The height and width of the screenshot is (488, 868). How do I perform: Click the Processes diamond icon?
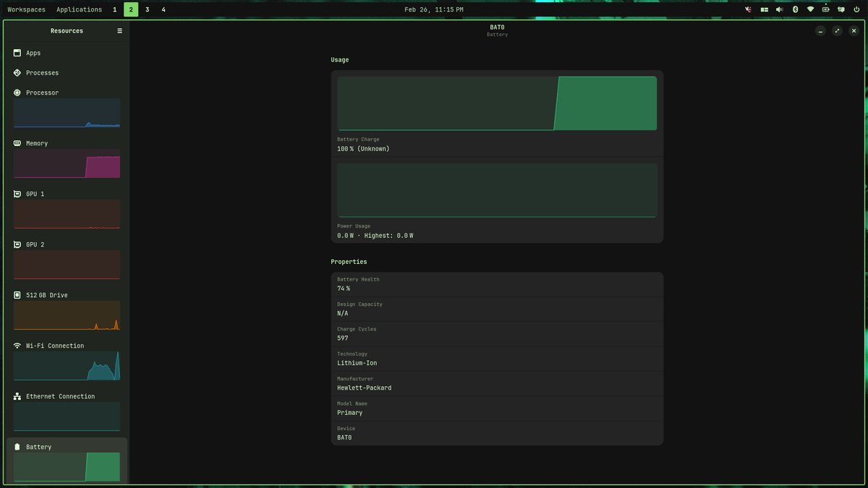coord(17,73)
